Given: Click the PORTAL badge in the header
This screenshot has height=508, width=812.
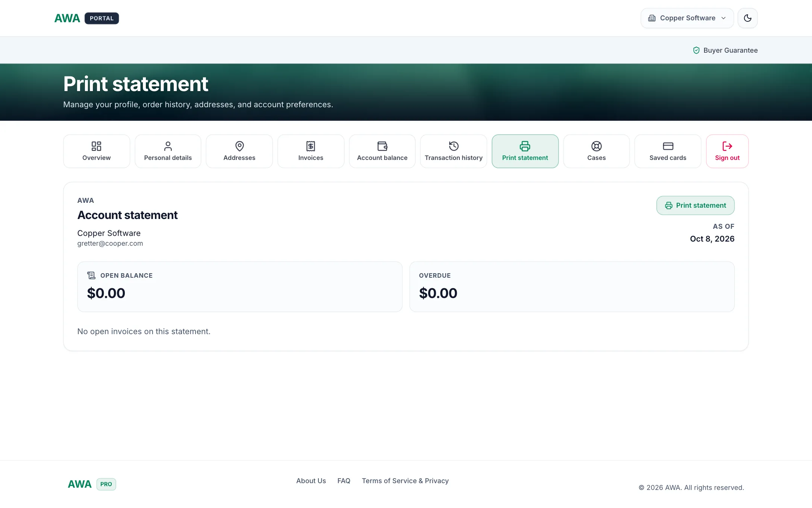Looking at the screenshot, I should pos(101,18).
